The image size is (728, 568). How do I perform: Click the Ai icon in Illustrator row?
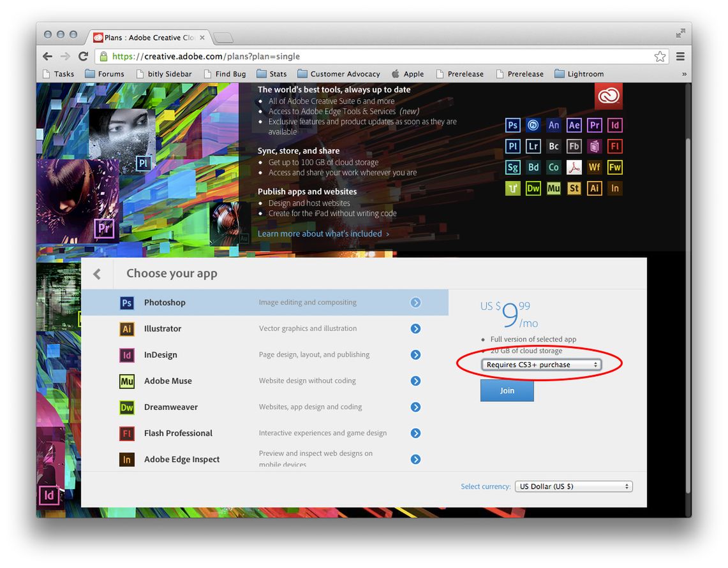coord(127,328)
